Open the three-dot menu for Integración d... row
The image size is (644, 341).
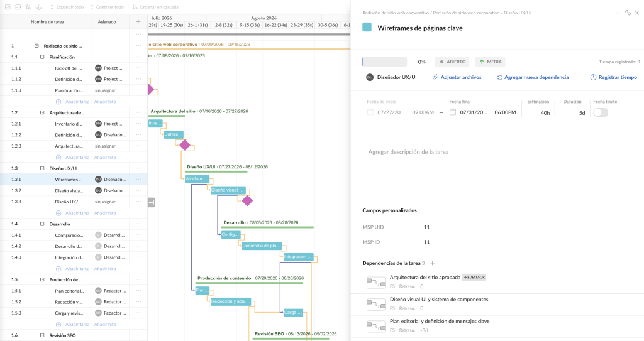tap(138, 257)
